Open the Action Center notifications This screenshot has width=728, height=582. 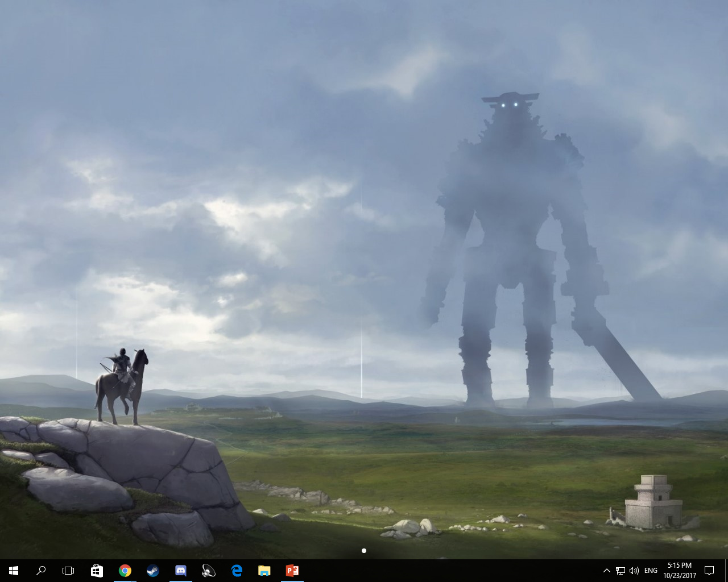[x=709, y=571]
